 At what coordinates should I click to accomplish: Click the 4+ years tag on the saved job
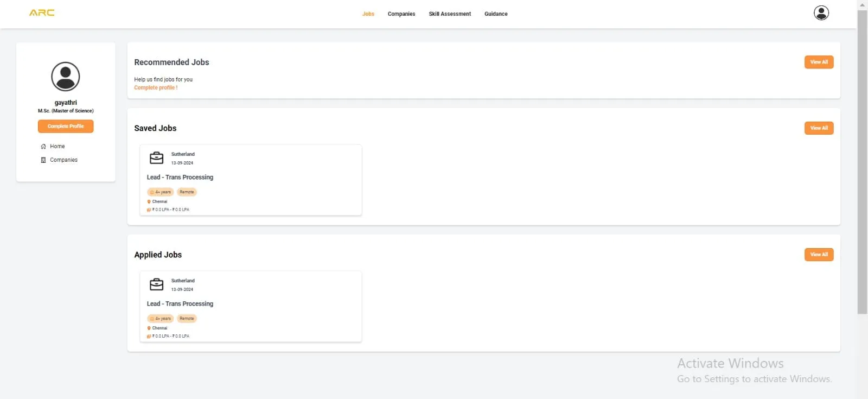click(161, 192)
